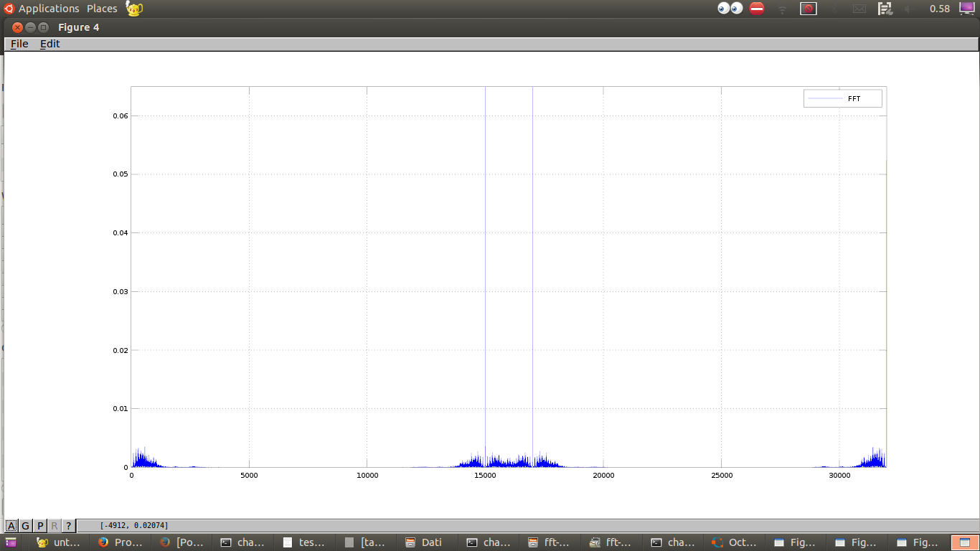980x551 pixels.
Task: Click the workspace switcher at bottom right
Action: tap(964, 542)
